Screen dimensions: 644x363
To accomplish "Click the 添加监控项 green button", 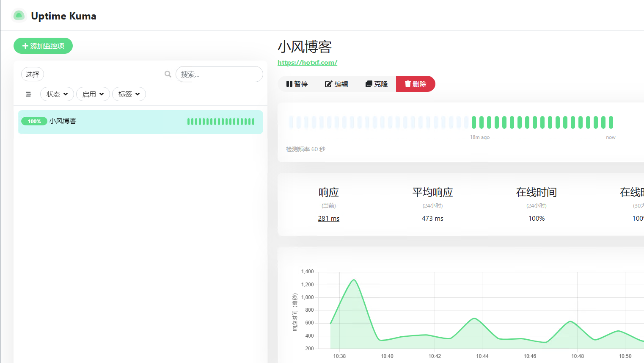I will point(43,46).
